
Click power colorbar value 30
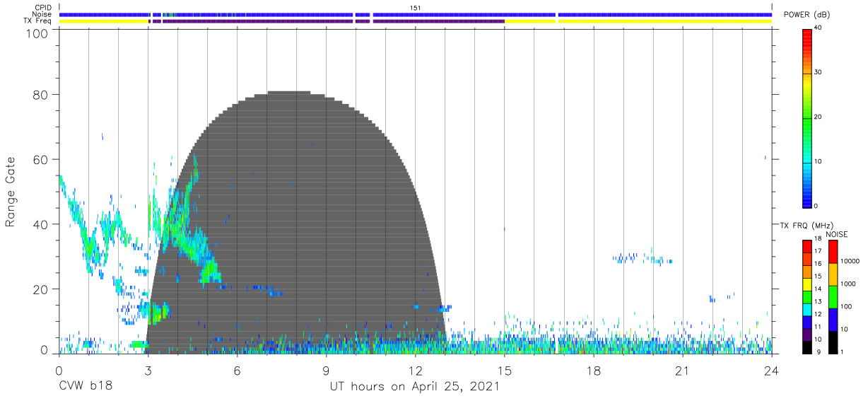tap(818, 72)
